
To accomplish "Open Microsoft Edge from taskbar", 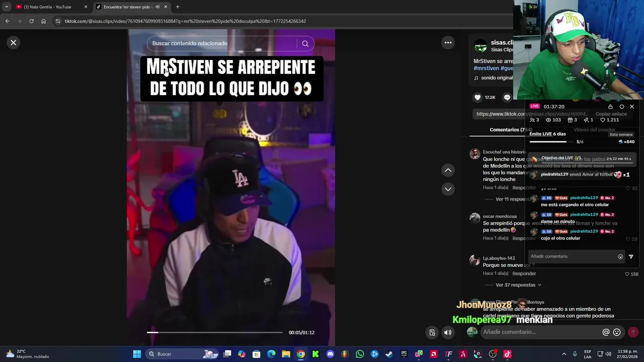I will click(x=271, y=354).
